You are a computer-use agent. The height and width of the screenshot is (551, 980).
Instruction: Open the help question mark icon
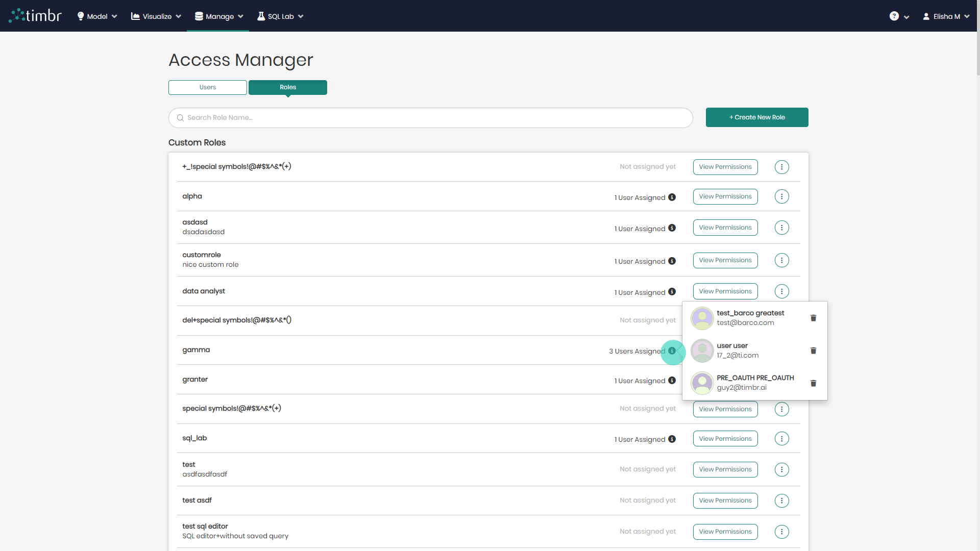tap(894, 16)
